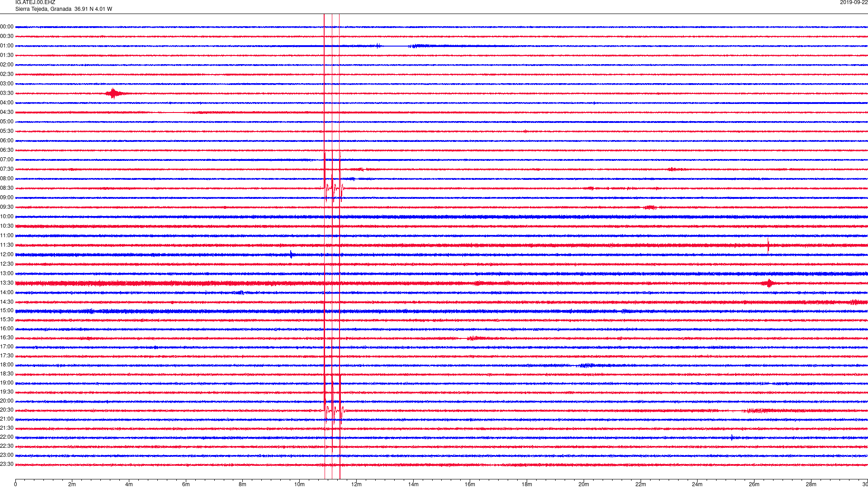Viewport: 868px width, 488px height.
Task: Select the 01:30 trace time label
Action: pyautogui.click(x=7, y=55)
